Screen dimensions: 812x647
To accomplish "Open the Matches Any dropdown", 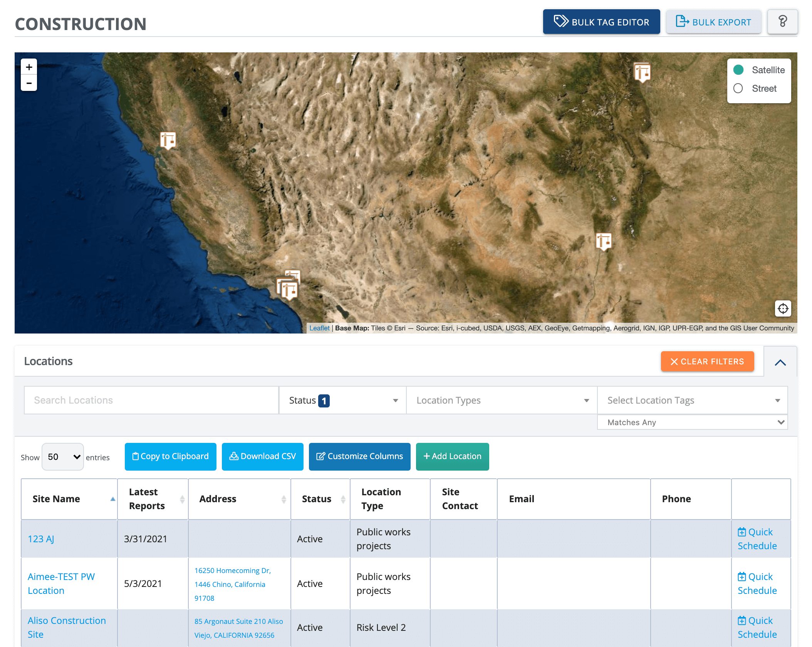I will (692, 422).
